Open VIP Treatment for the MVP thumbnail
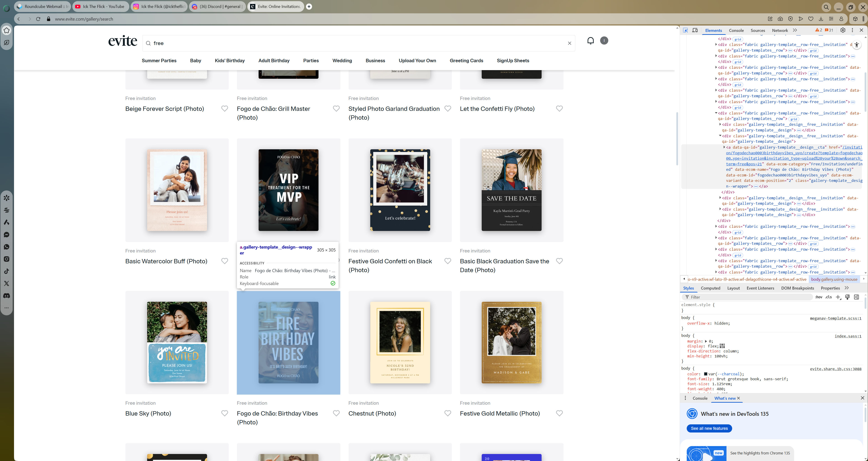 coord(288,190)
